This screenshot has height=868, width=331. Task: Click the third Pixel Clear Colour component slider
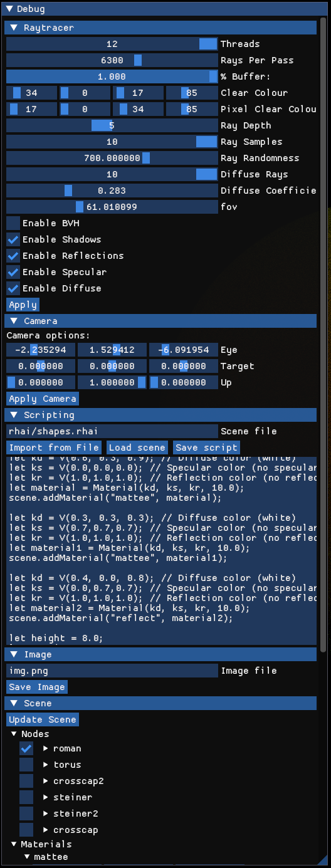coord(138,109)
